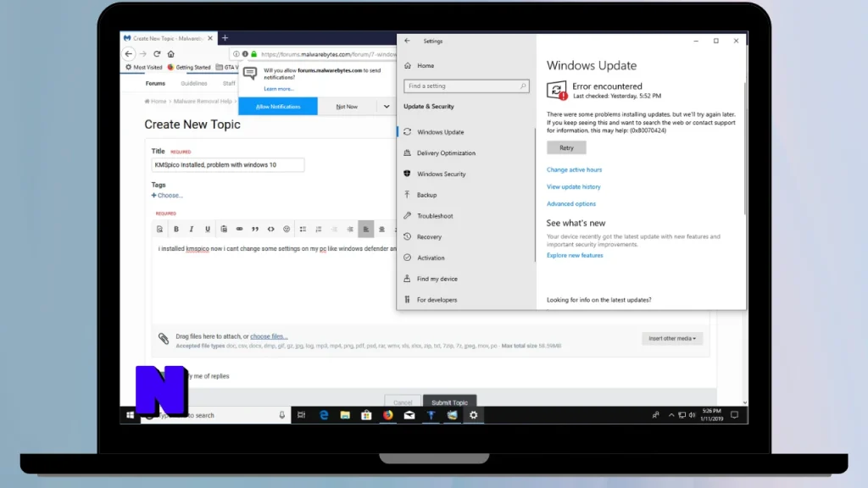
Task: Close the Create New Topic tab
Action: click(210, 38)
